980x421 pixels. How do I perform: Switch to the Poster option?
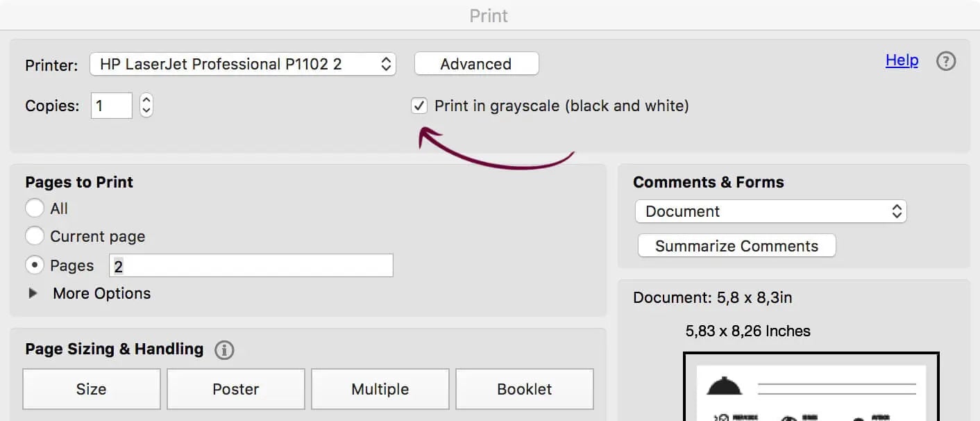236,389
